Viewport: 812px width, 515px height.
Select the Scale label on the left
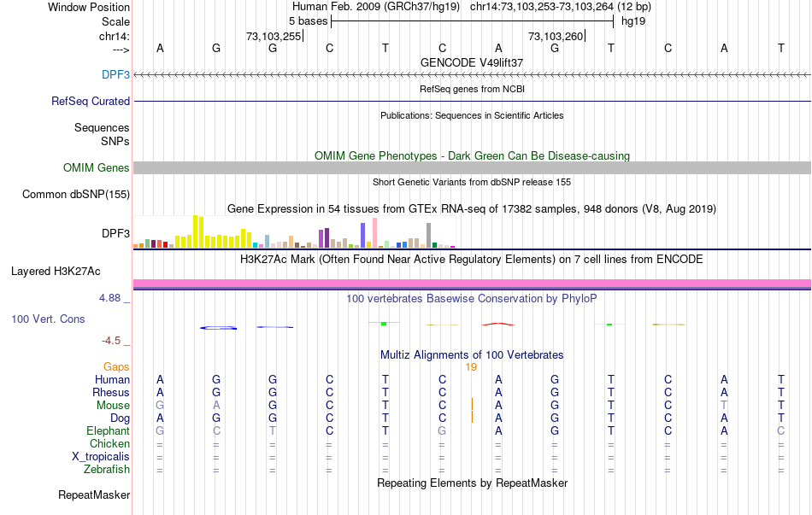coord(115,21)
